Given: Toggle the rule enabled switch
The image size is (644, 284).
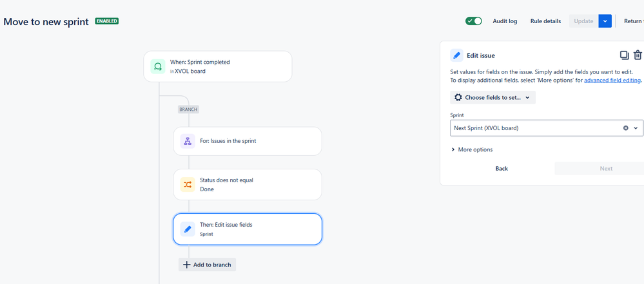Looking at the screenshot, I should tap(474, 21).
